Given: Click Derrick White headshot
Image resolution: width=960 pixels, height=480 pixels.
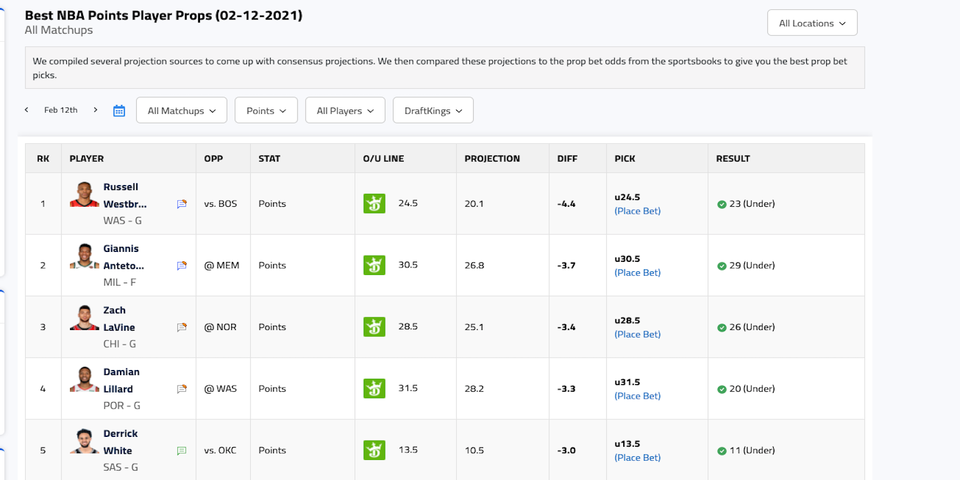Looking at the screenshot, I should [x=84, y=441].
